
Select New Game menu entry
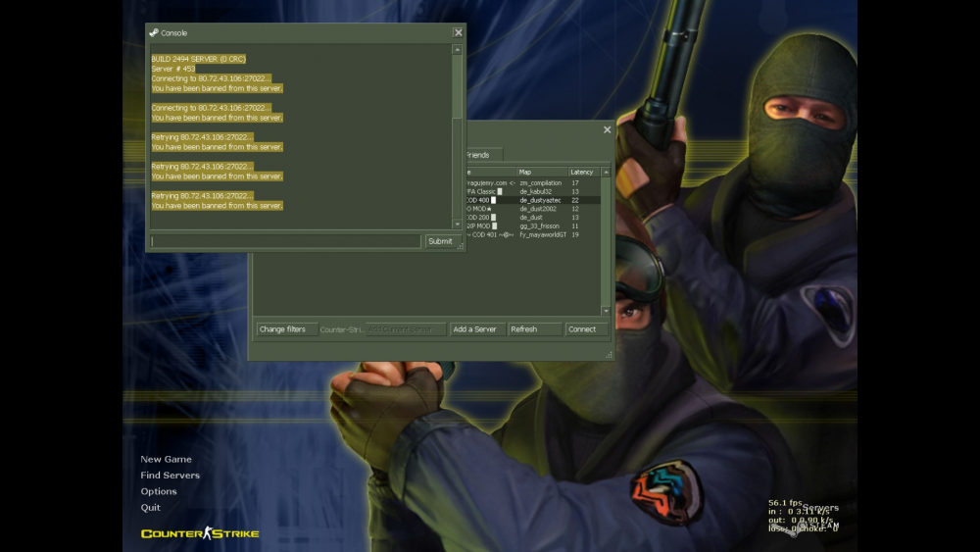point(166,459)
